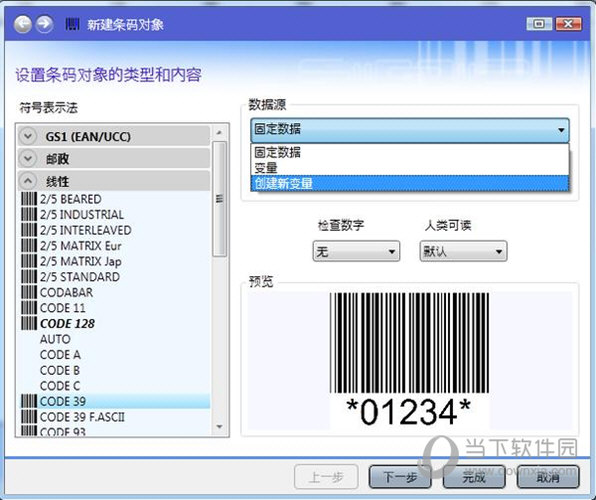Viewport: 596px width, 500px height.
Task: Select CODE B subtype
Action: (60, 370)
